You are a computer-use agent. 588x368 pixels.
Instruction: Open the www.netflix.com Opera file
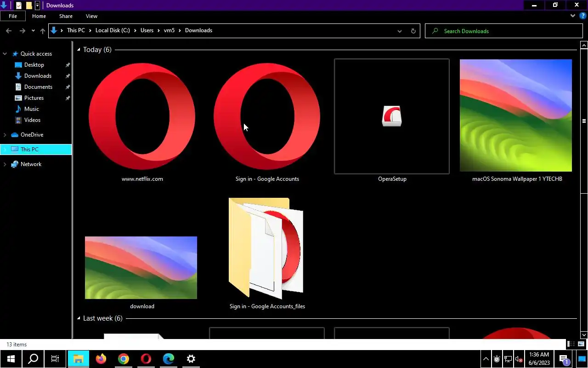tap(142, 116)
